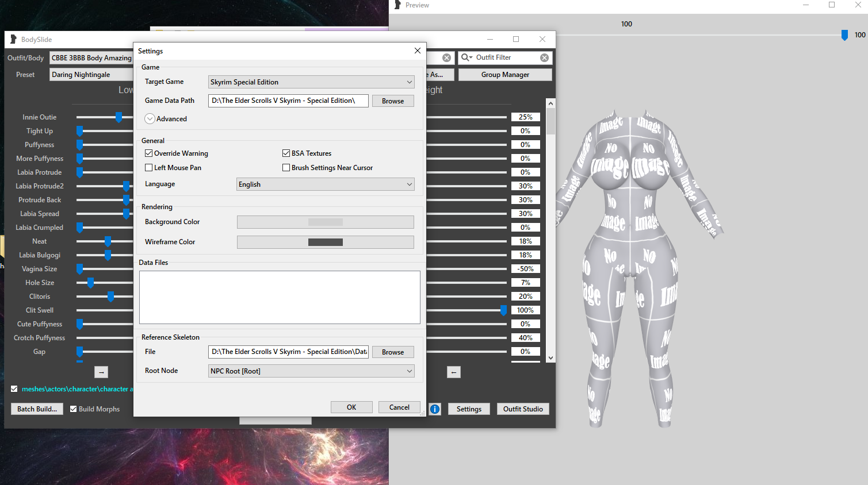Click the blue info icon beside Settings
Viewport: 868px width, 485px height.
pyautogui.click(x=435, y=409)
